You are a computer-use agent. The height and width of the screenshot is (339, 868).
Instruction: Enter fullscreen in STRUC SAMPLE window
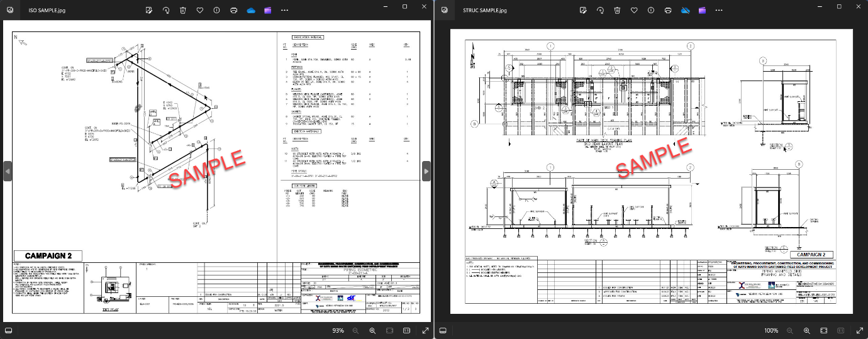[x=860, y=330]
